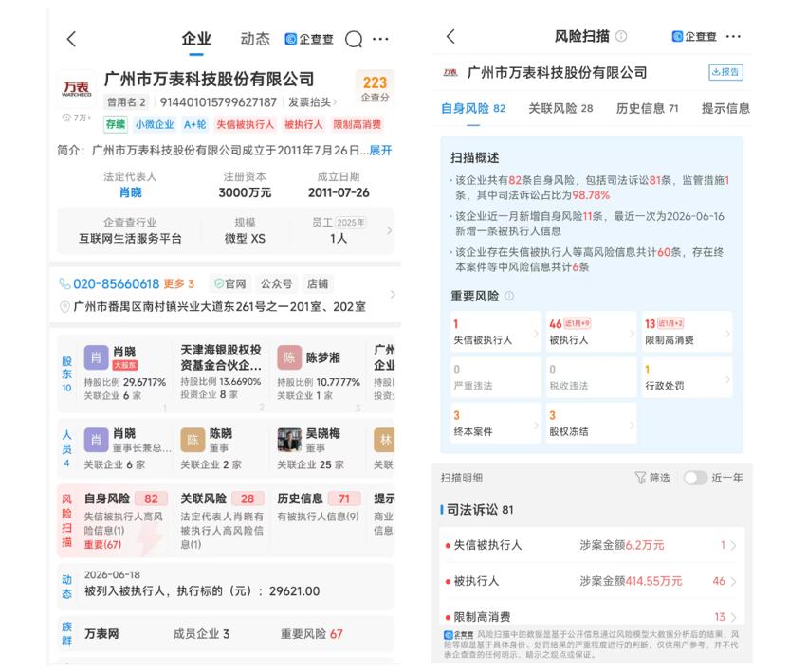Open 2026-06-18 动态 entry
The height and width of the screenshot is (672, 789).
(x=226, y=585)
